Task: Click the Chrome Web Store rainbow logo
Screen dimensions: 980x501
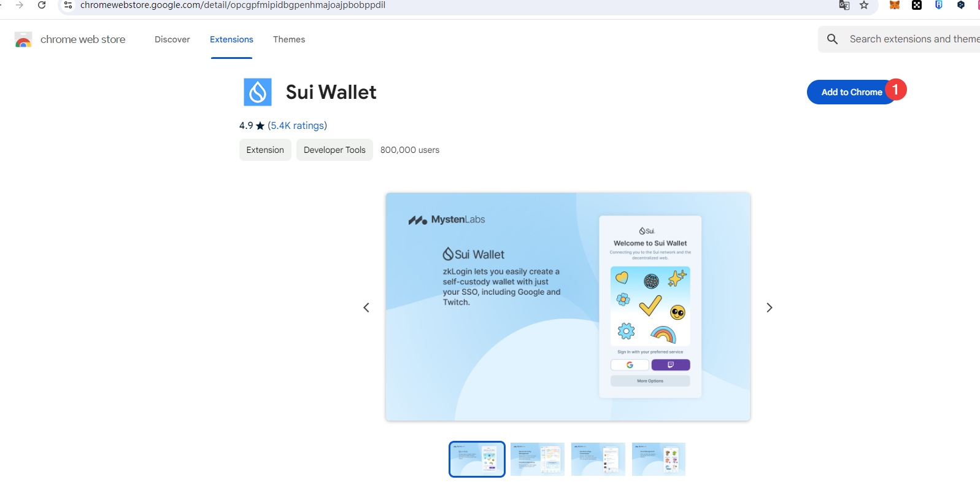Action: (x=23, y=40)
